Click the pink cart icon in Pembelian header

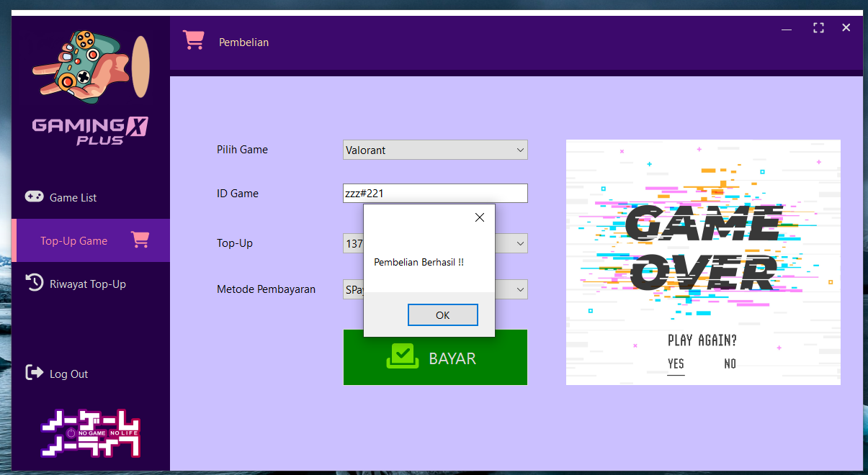click(193, 40)
